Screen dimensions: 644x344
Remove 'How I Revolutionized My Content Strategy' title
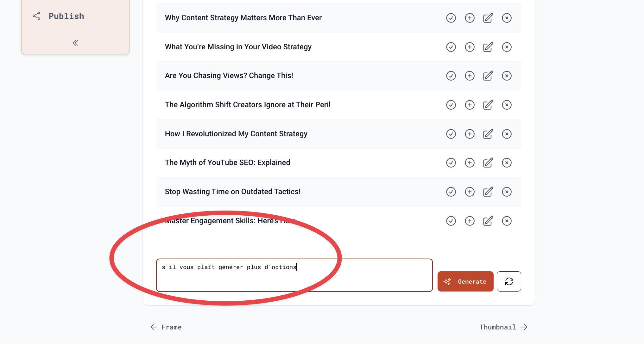507,134
